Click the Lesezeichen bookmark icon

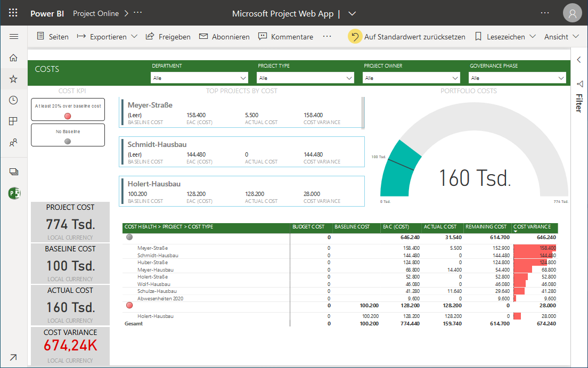[478, 36]
